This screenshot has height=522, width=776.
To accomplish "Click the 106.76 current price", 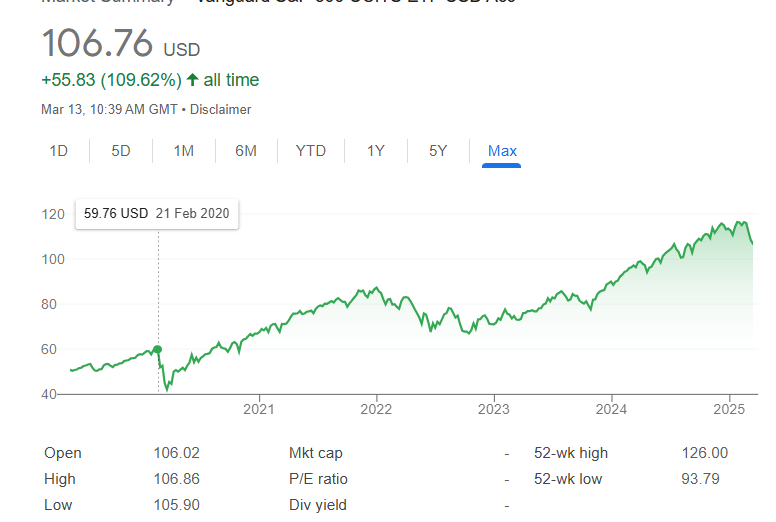I will click(97, 43).
